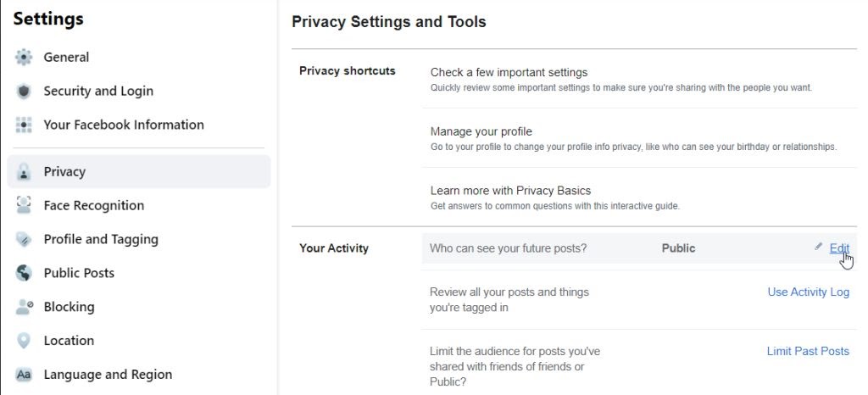This screenshot has width=868, height=395.
Task: Click the General gear icon
Action: [x=24, y=58]
